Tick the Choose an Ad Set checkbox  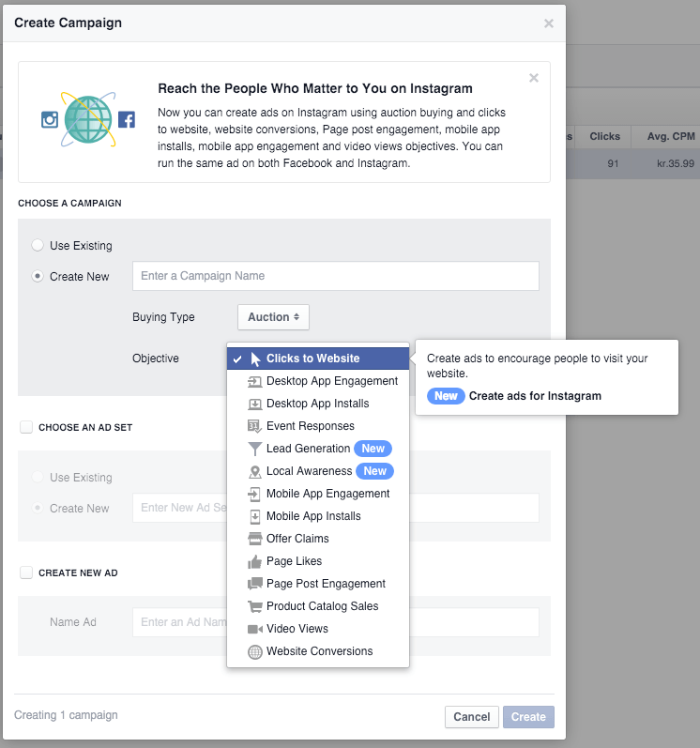(x=26, y=427)
